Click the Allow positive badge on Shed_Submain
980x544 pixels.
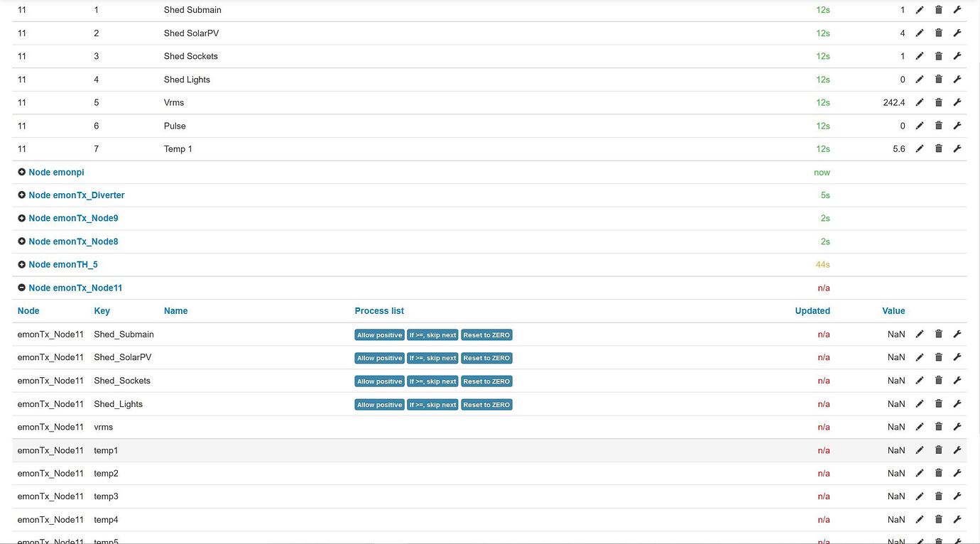coord(379,334)
